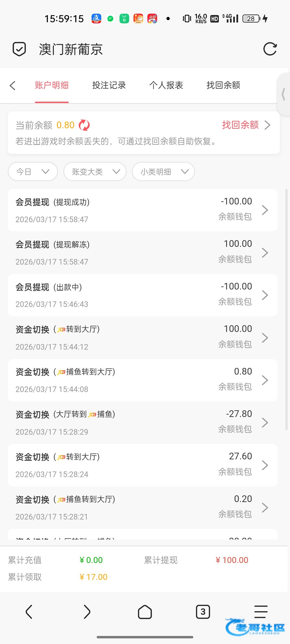View the 出款中 withdrawal entry
This screenshot has height=644, width=290.
coord(143,295)
